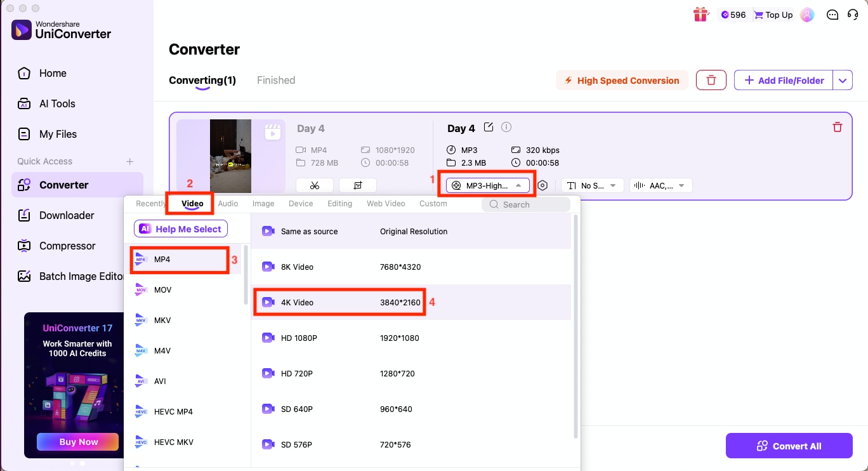
Task: Open the crop tool for Day 4
Action: [x=358, y=185]
